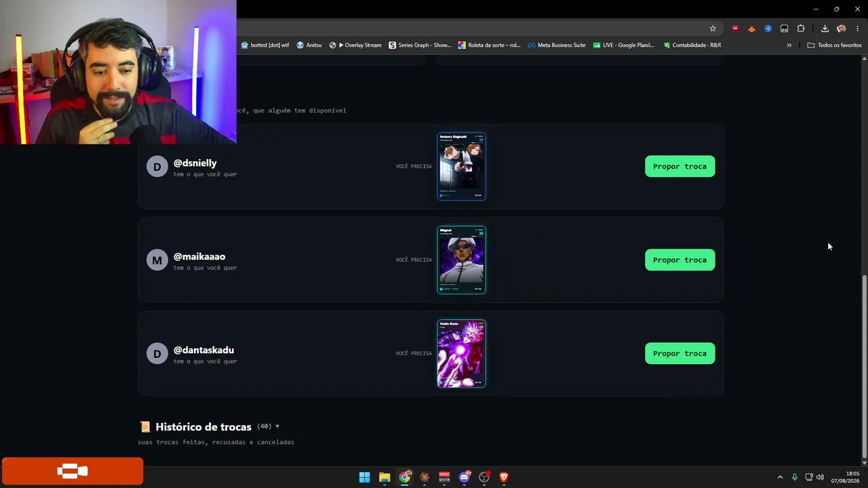Open the Meta Business Suite bookmark
This screenshot has height=488, width=868.
[x=556, y=45]
